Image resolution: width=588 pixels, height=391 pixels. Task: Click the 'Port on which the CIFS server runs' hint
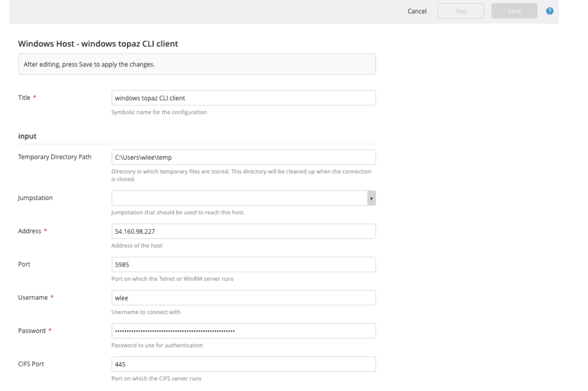click(x=156, y=379)
